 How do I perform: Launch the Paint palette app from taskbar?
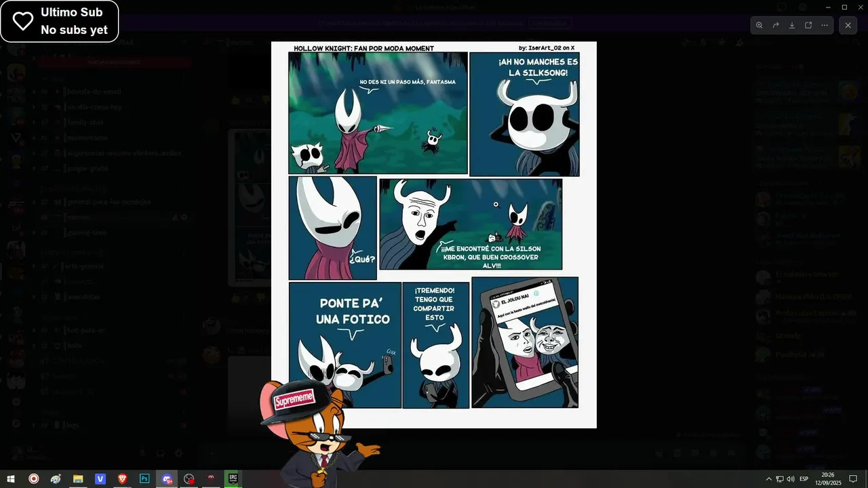[56, 479]
